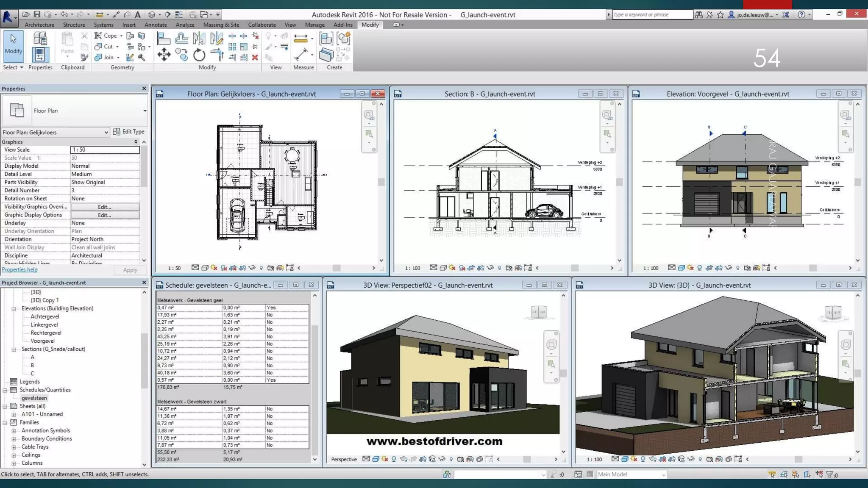Open the Massing & Site ribbon tab
The height and width of the screenshot is (488, 868).
[221, 25]
